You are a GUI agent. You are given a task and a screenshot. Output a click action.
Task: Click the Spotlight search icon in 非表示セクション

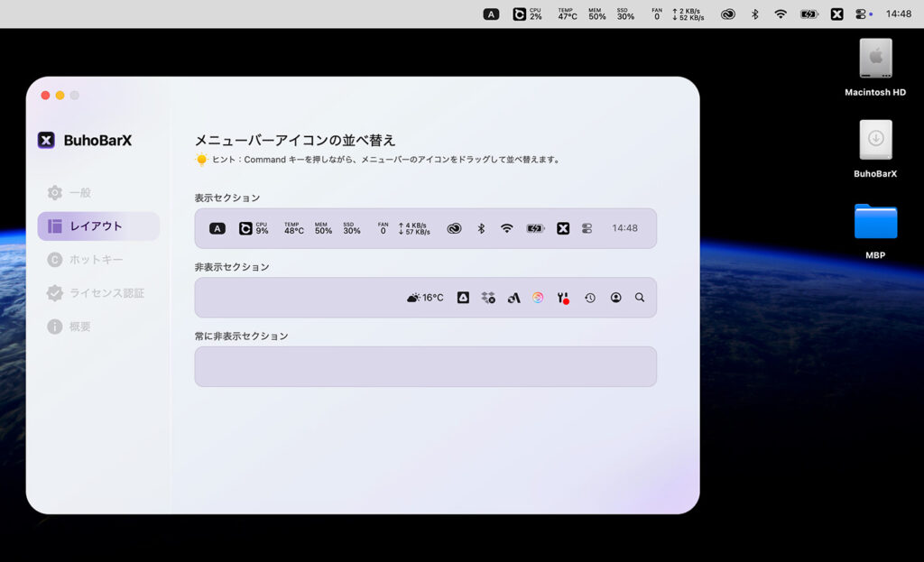[640, 298]
